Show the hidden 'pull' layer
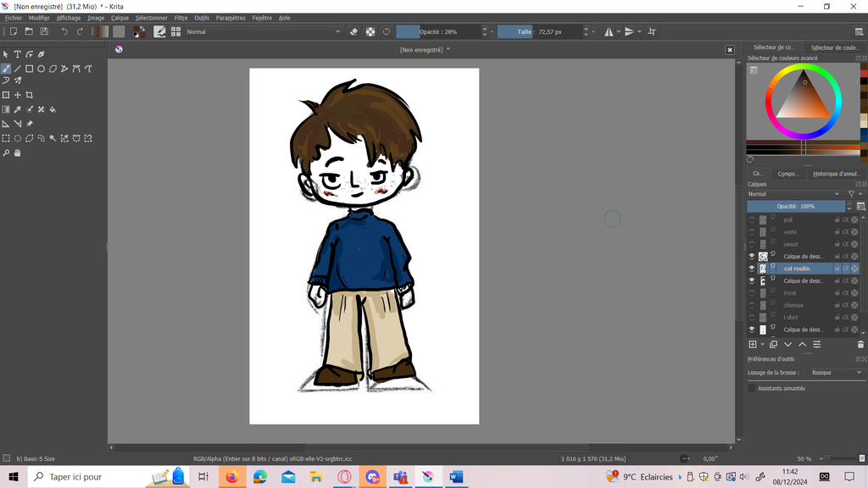 point(751,219)
